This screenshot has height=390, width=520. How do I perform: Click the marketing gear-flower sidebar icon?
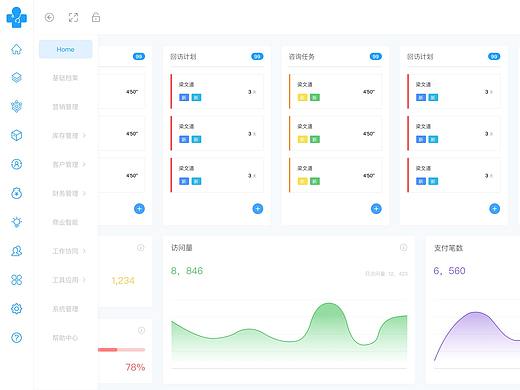coord(16,106)
